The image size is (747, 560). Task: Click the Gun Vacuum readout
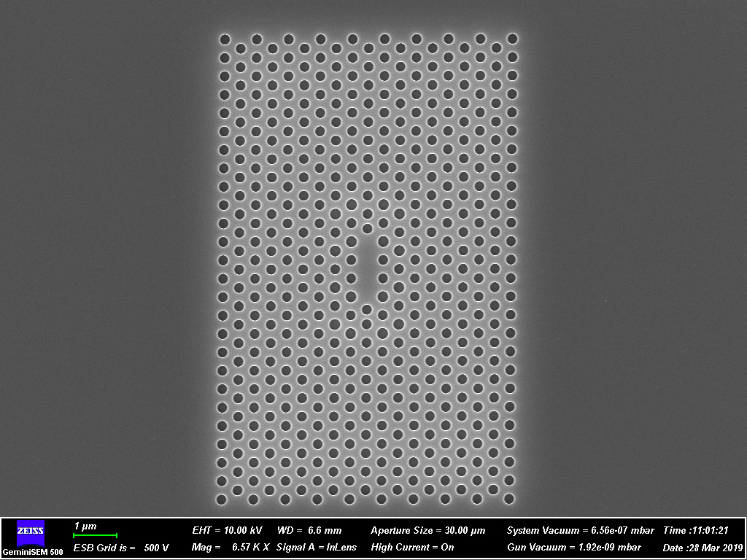point(573,547)
